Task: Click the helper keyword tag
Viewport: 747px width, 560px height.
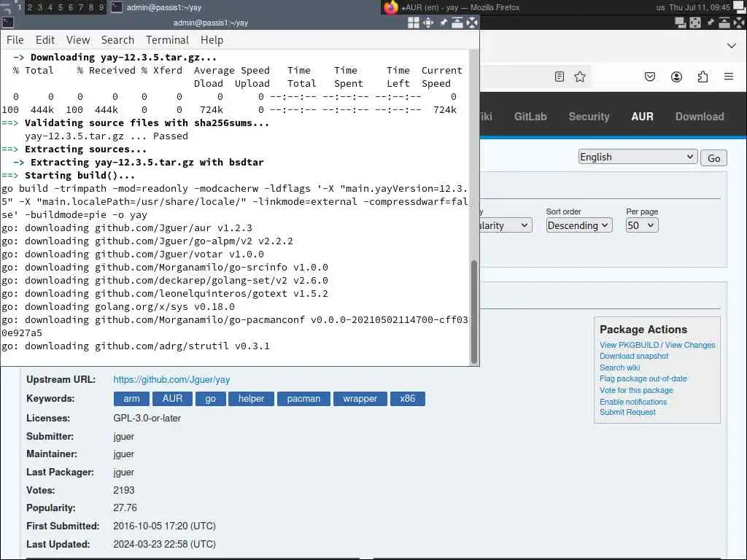Action: (251, 399)
